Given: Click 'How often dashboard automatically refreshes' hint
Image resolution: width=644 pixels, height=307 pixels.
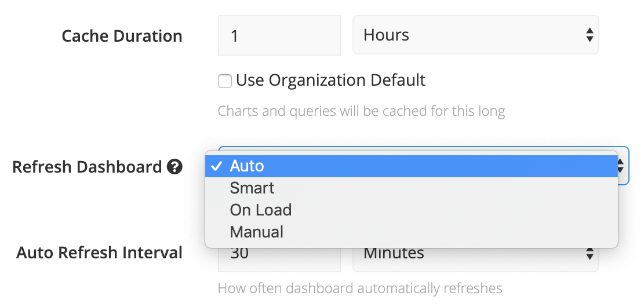Looking at the screenshot, I should point(360,288).
